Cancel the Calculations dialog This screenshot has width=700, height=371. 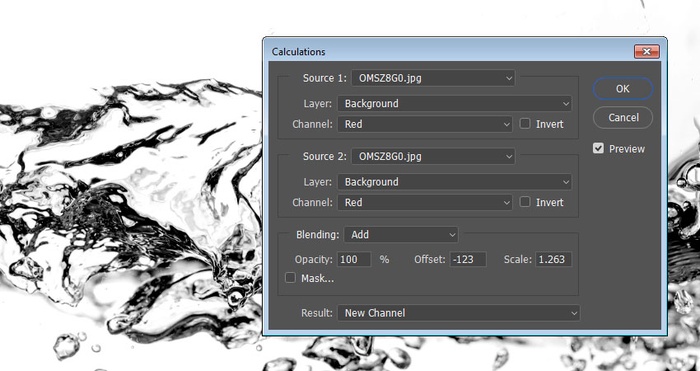(623, 117)
